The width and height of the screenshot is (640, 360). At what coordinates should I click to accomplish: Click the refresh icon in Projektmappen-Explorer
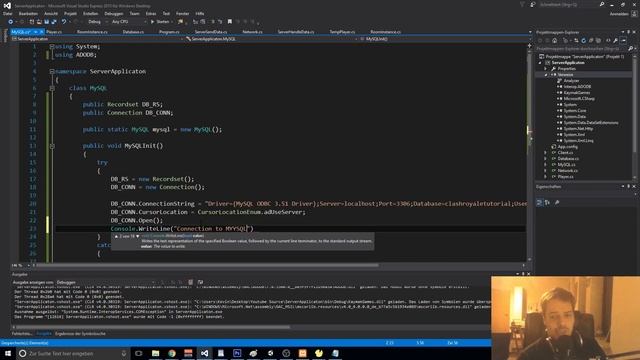[x=583, y=40]
